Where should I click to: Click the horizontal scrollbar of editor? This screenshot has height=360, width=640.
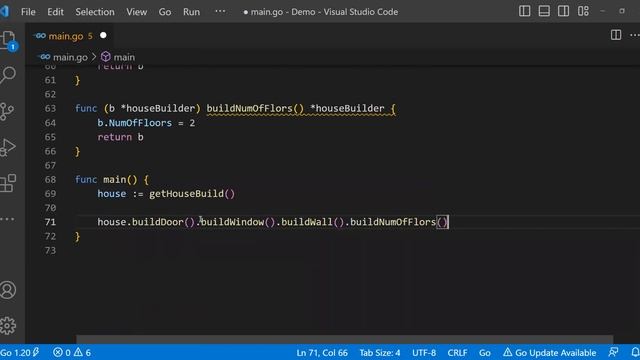pyautogui.click(x=344, y=339)
